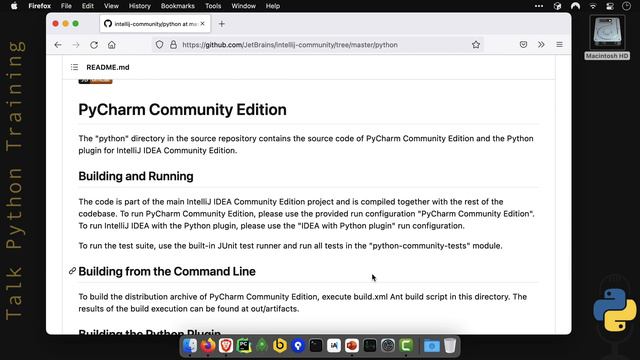Click the Building from the Command Line heading
Image resolution: width=640 pixels, height=360 pixels.
(167, 271)
